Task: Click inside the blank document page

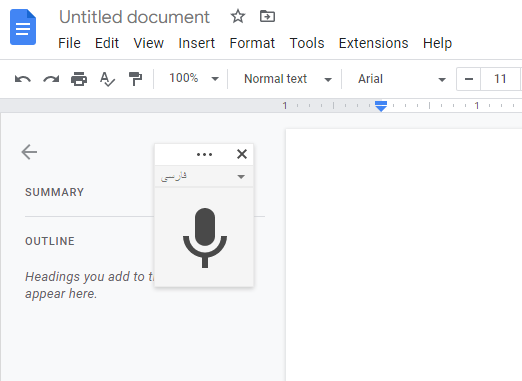Action: [404, 255]
